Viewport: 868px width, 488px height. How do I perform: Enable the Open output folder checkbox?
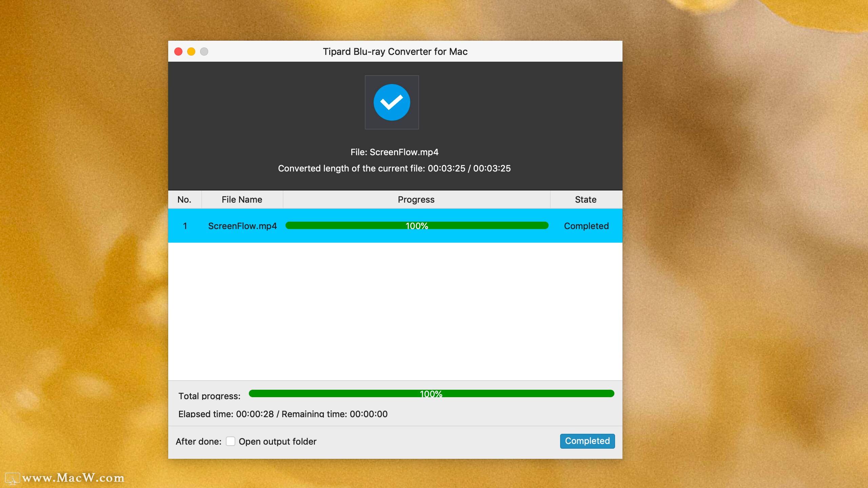coord(231,441)
